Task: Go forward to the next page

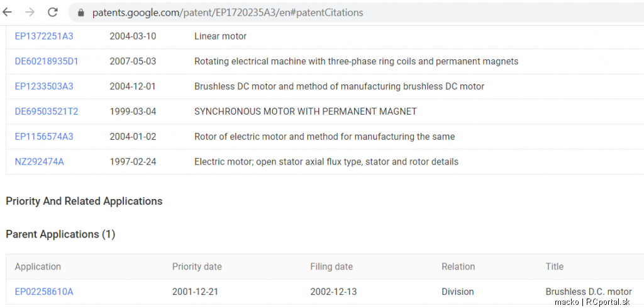Action: click(x=30, y=13)
